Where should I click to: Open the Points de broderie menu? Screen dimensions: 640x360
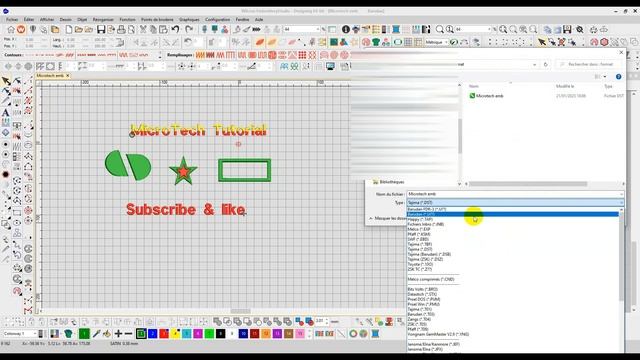coord(157,20)
